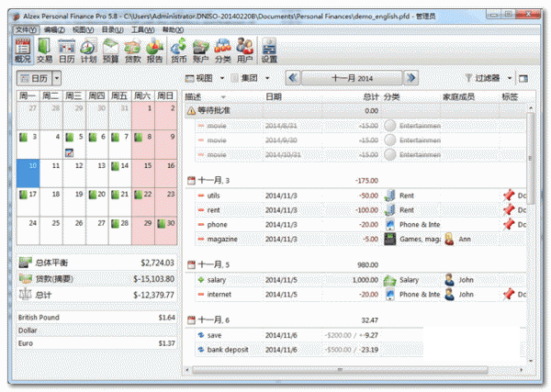The width and height of the screenshot is (551, 392).
Task: Click the 货币 currency toolbar icon
Action: (178, 50)
